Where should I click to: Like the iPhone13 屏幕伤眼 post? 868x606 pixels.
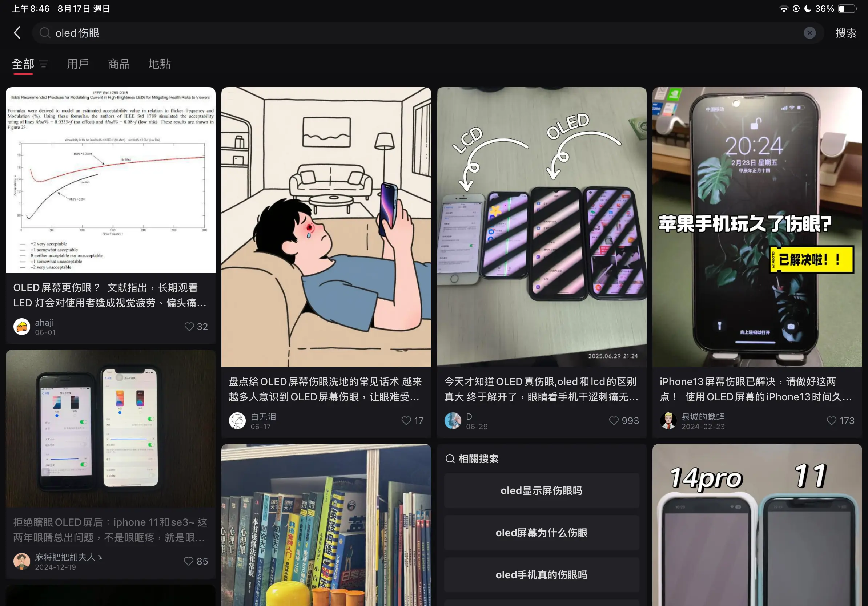831,420
